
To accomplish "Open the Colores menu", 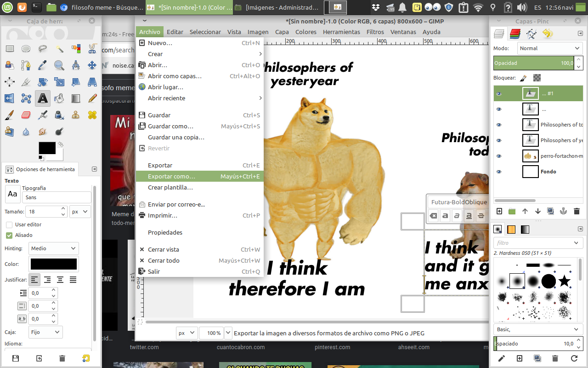I will (306, 32).
